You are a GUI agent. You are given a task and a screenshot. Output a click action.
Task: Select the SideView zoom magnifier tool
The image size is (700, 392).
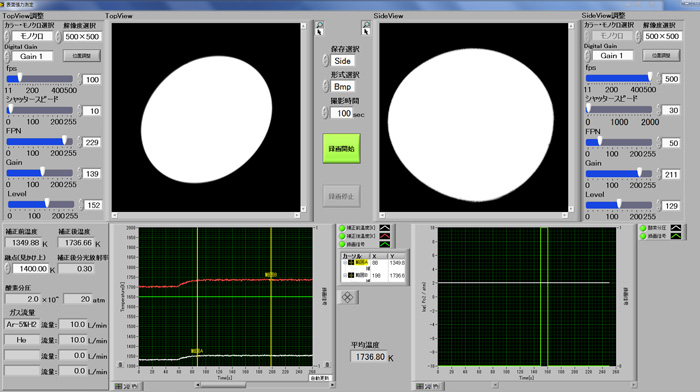click(x=366, y=25)
